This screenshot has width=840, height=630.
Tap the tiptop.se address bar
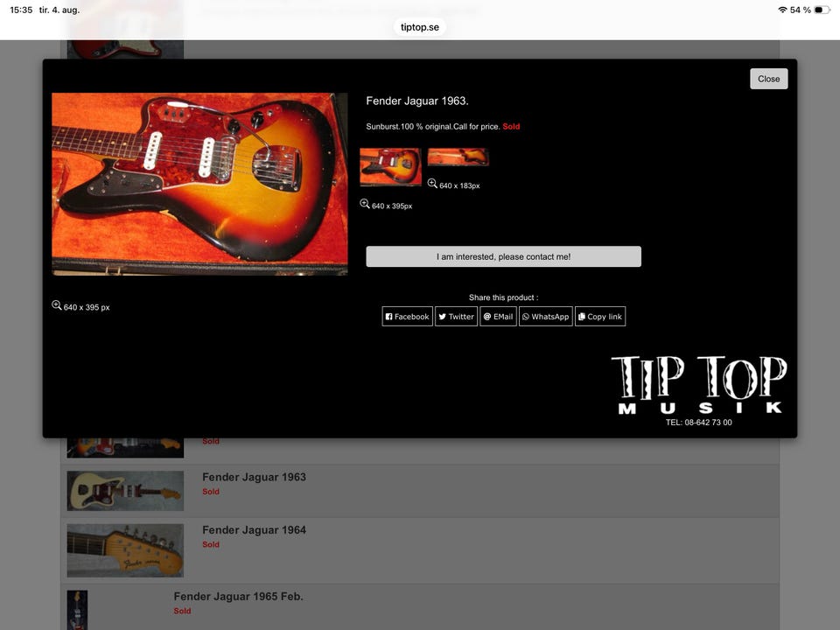(419, 27)
